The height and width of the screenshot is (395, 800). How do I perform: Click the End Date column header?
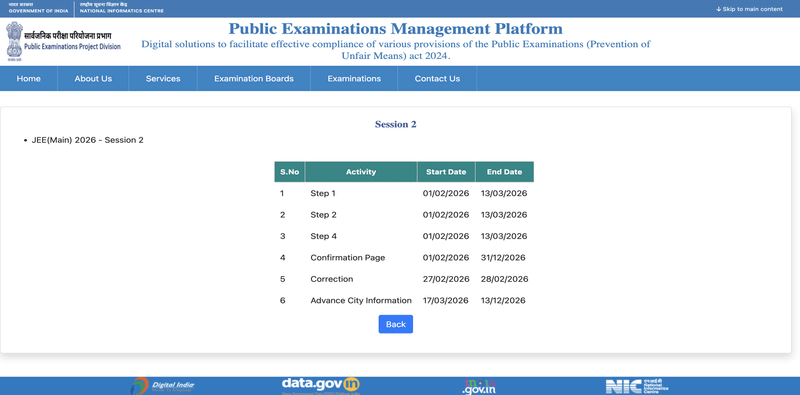504,172
